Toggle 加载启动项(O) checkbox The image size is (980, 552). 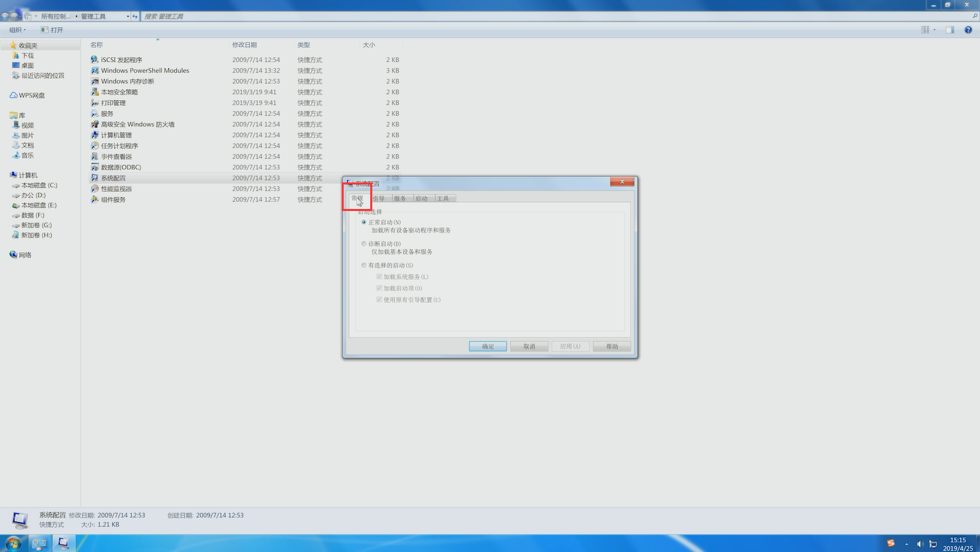click(379, 289)
